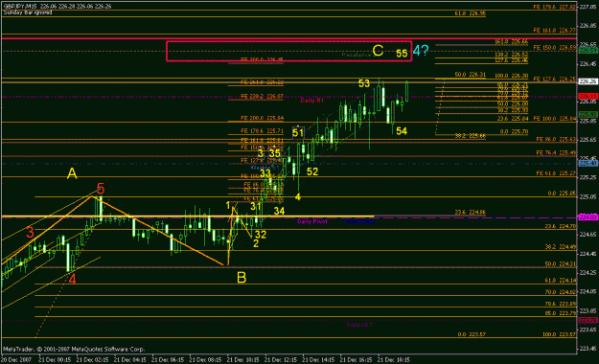The image size is (599, 364).
Task: Select wave count label 53
Action: tap(364, 83)
